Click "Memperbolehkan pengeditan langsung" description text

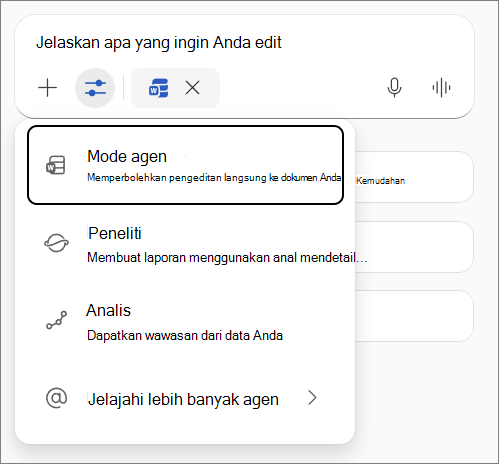click(x=214, y=178)
